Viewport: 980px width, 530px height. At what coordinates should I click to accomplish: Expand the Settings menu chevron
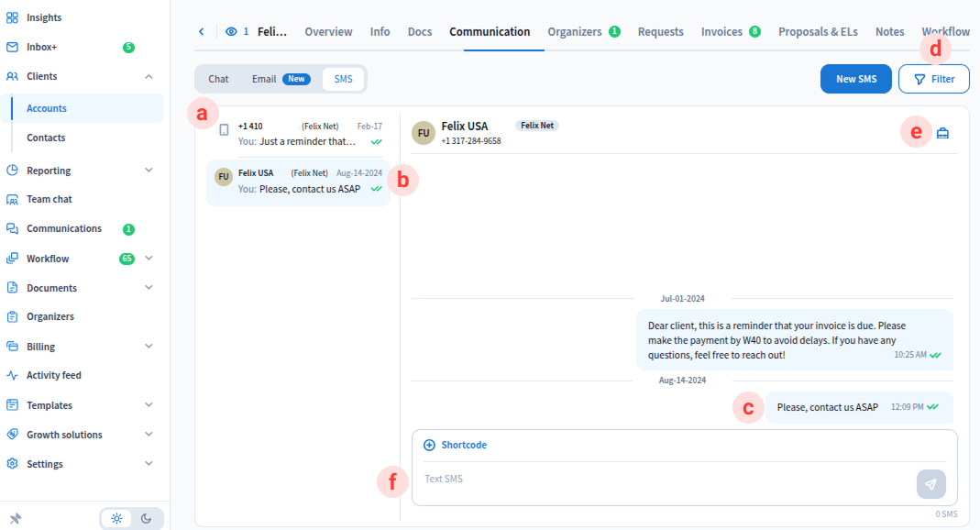pyautogui.click(x=149, y=464)
